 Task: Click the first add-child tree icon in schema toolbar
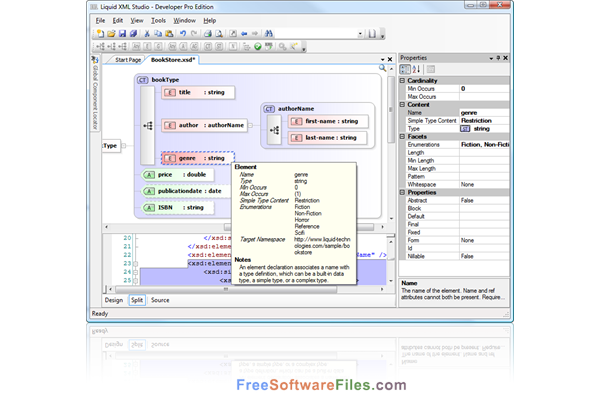(x=100, y=47)
